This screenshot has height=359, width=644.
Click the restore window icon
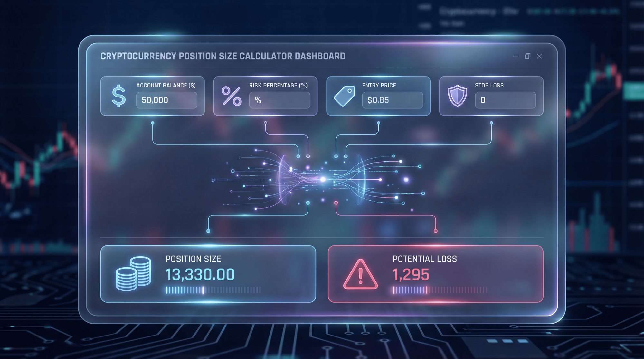click(527, 56)
